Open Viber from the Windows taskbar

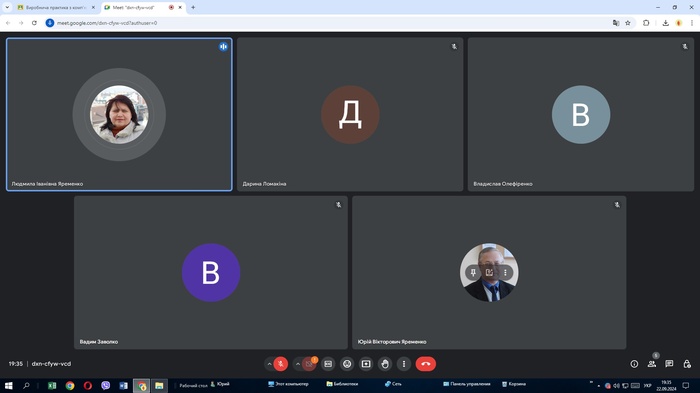point(106,385)
